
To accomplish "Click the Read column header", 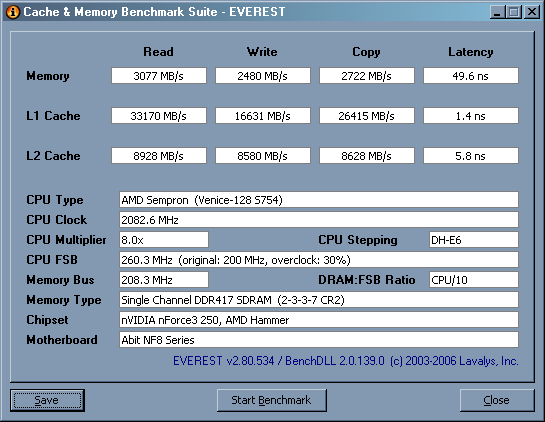I will pos(158,52).
